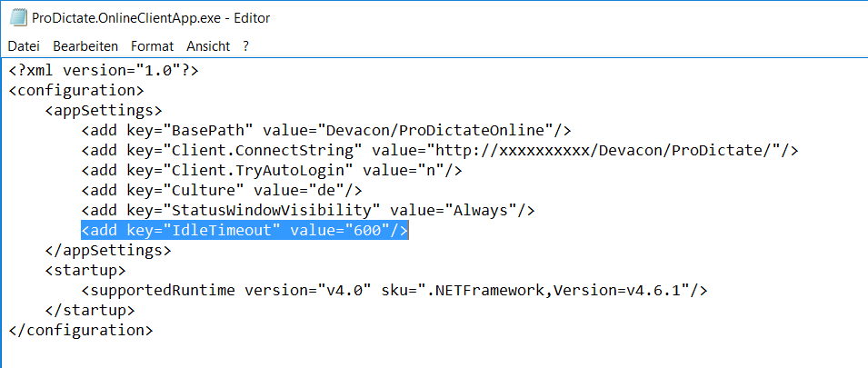Screen dimensions: 868x368
Task: Click the closing appSettings tag
Action: (108, 251)
